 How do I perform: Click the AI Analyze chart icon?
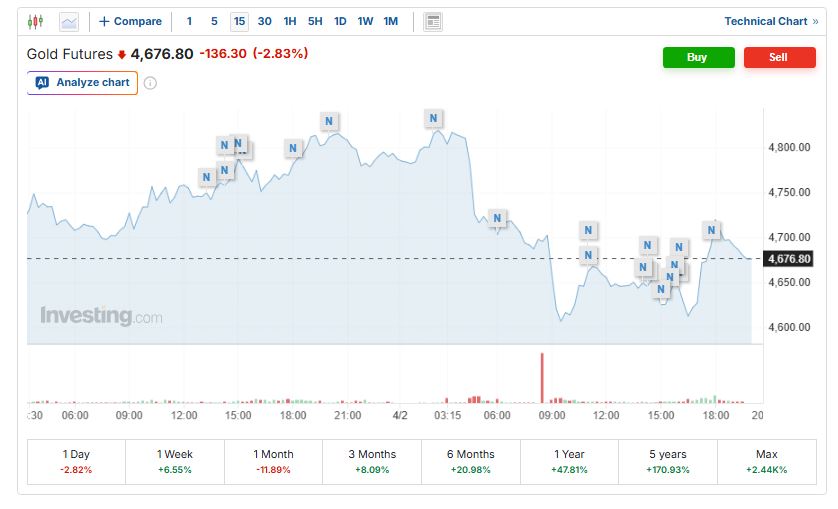pos(42,82)
